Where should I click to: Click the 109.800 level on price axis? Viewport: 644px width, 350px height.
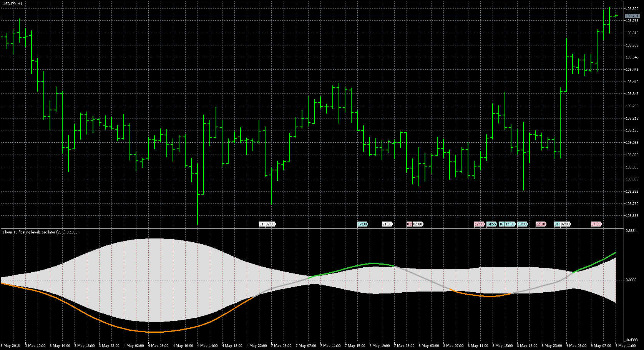point(632,8)
